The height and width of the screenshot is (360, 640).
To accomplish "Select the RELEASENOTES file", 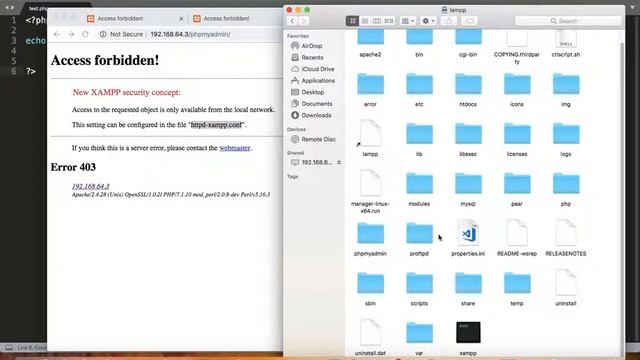I will (566, 233).
